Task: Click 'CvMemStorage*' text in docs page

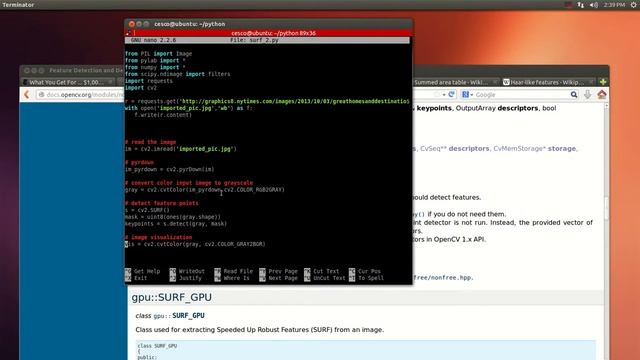Action: click(519, 149)
